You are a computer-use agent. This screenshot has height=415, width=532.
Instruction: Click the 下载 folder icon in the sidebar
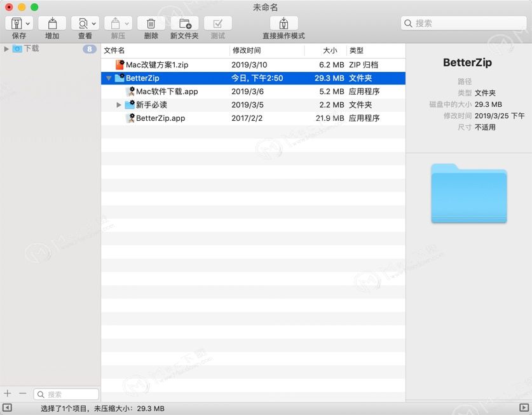[x=17, y=48]
